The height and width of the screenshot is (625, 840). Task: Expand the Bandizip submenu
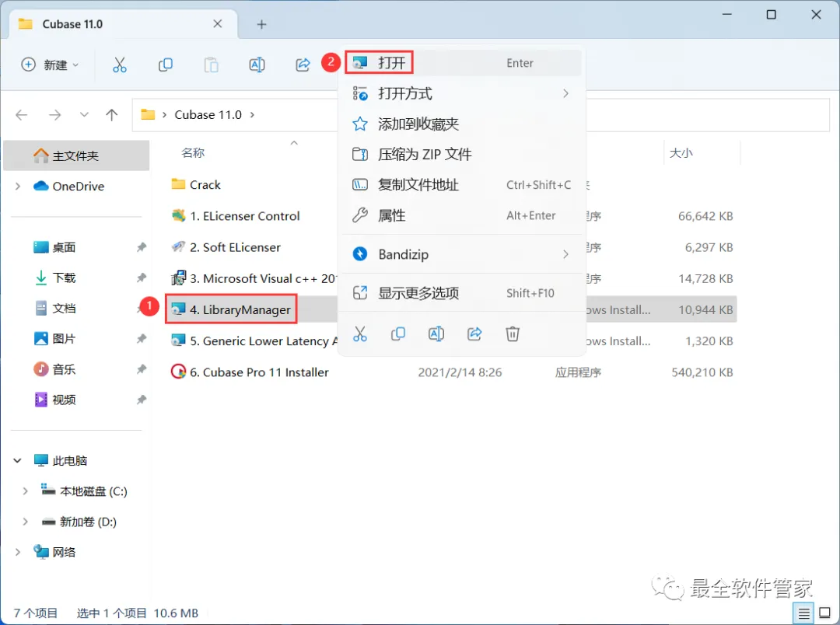point(463,254)
